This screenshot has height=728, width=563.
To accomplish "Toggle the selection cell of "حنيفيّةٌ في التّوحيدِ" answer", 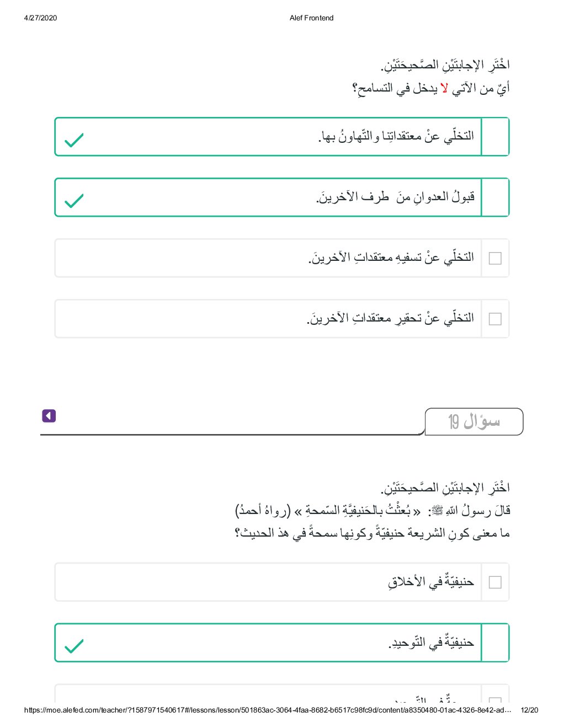I will (x=495, y=643).
